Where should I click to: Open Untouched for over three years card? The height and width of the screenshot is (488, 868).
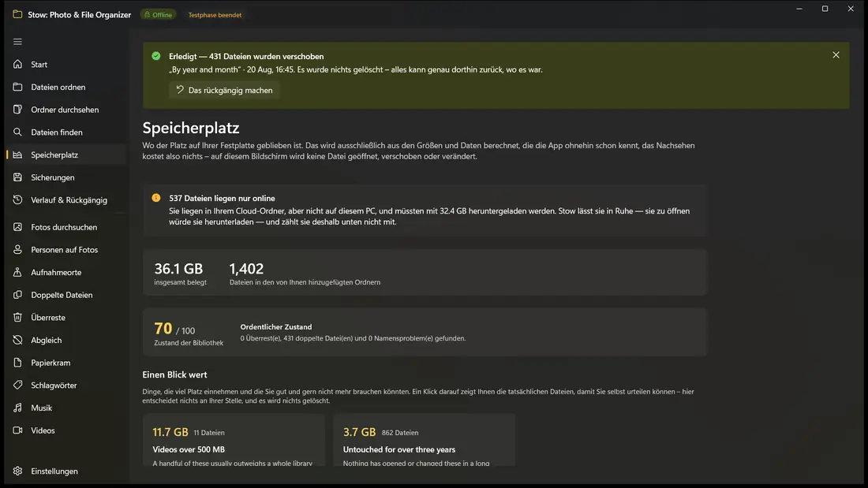pyautogui.click(x=424, y=441)
